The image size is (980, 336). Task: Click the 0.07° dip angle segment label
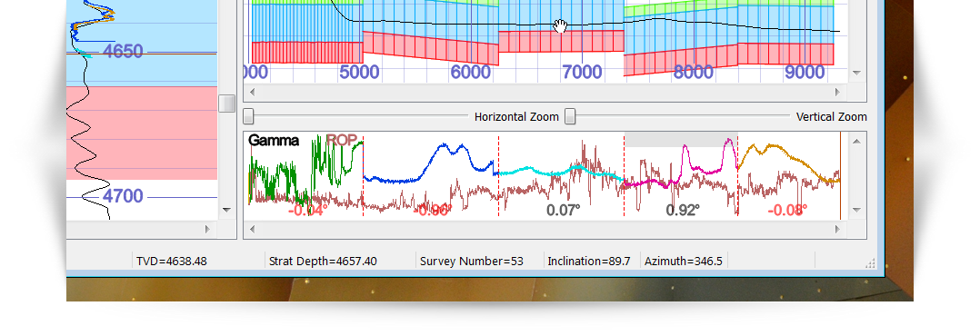click(563, 211)
